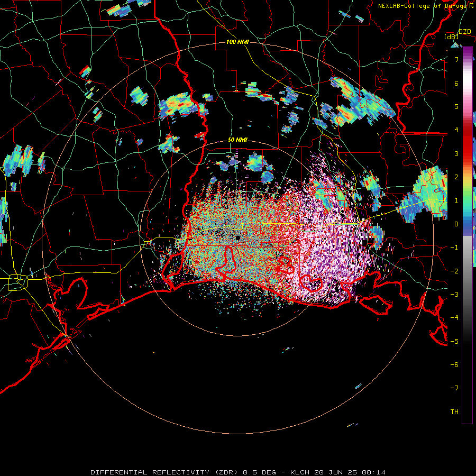Image resolution: width=476 pixels, height=476 pixels.
Task: Click the green band of the color bar
Action: [x=467, y=197]
